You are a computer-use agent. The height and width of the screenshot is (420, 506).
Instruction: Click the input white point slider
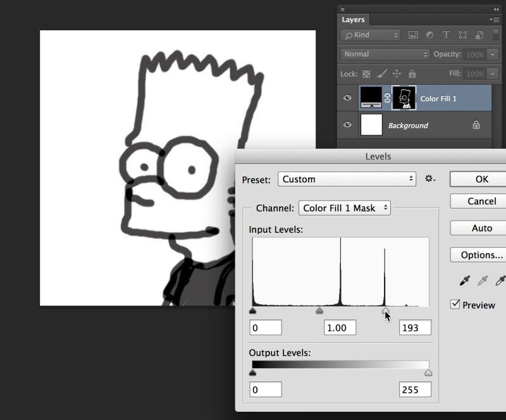pos(386,311)
